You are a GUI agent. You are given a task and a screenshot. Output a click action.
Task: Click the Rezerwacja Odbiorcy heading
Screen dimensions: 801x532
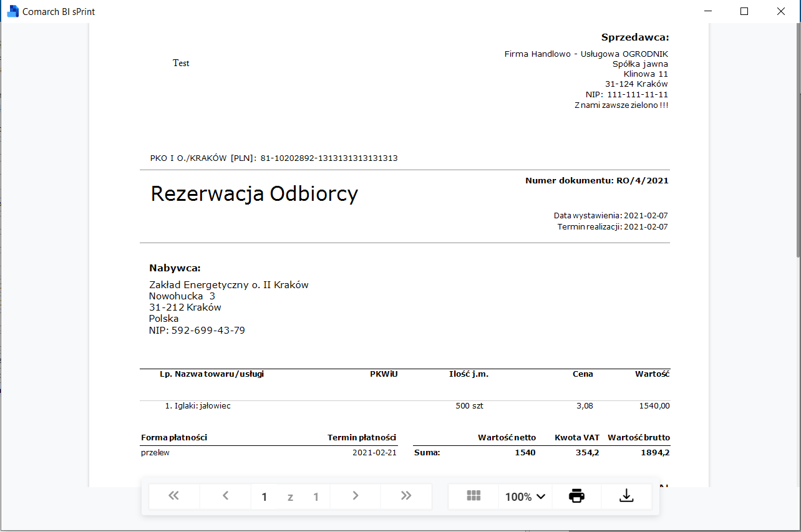255,194
